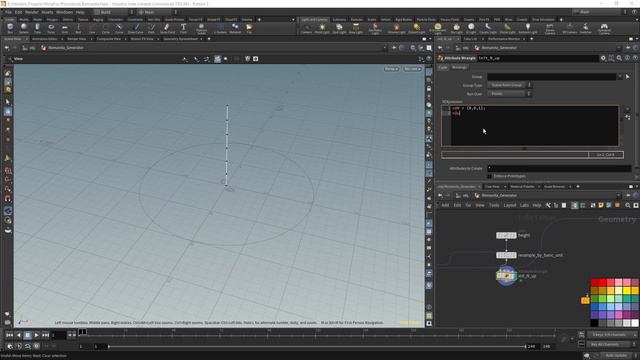640x360 pixels.
Task: Select the File shelf tool
Action: pyautogui.click(x=249, y=28)
